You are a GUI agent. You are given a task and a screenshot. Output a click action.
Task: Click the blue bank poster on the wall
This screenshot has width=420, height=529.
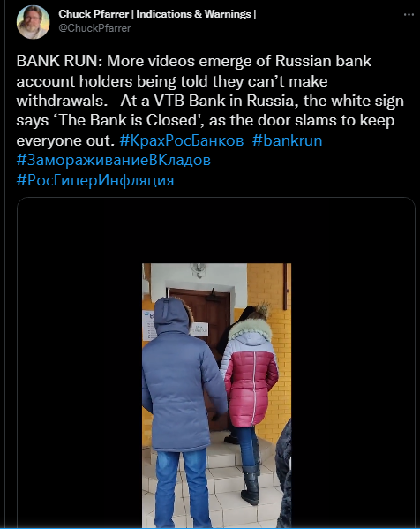[148, 326]
